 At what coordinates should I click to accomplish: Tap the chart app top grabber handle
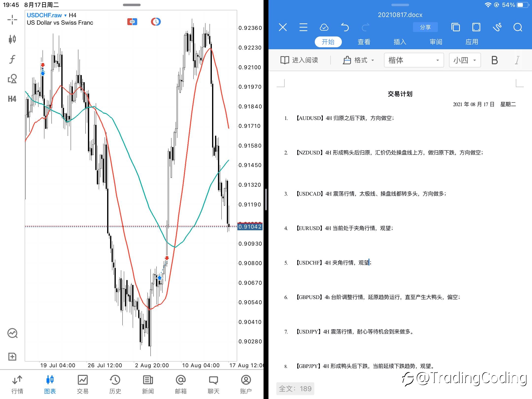click(132, 5)
